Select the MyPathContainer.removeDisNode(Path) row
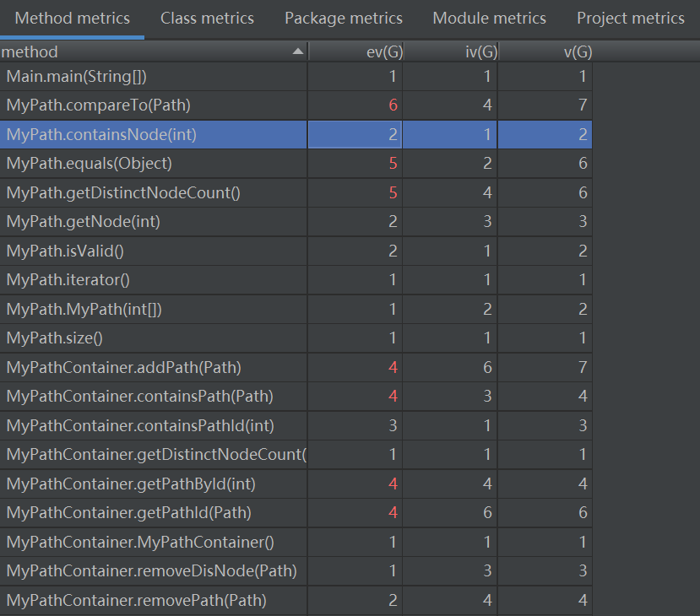The width and height of the screenshot is (700, 616). pyautogui.click(x=296, y=571)
